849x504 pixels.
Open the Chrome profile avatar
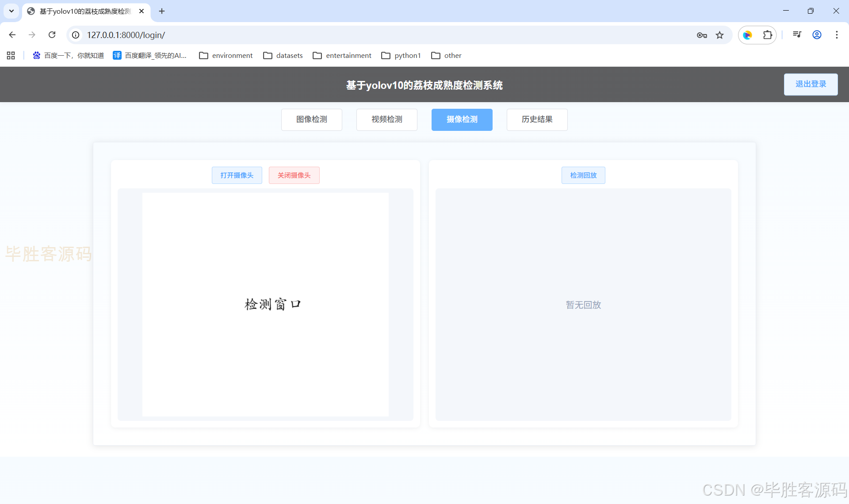click(x=817, y=35)
